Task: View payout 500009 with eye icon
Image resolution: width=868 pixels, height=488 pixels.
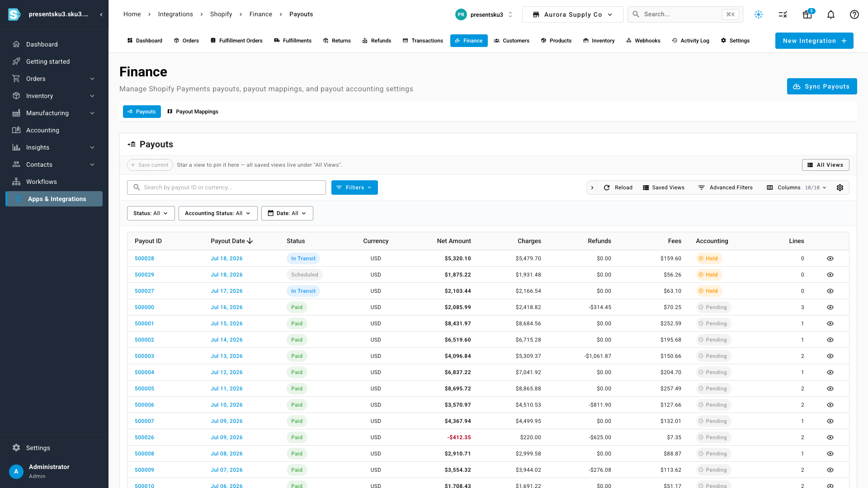Action: pos(830,470)
